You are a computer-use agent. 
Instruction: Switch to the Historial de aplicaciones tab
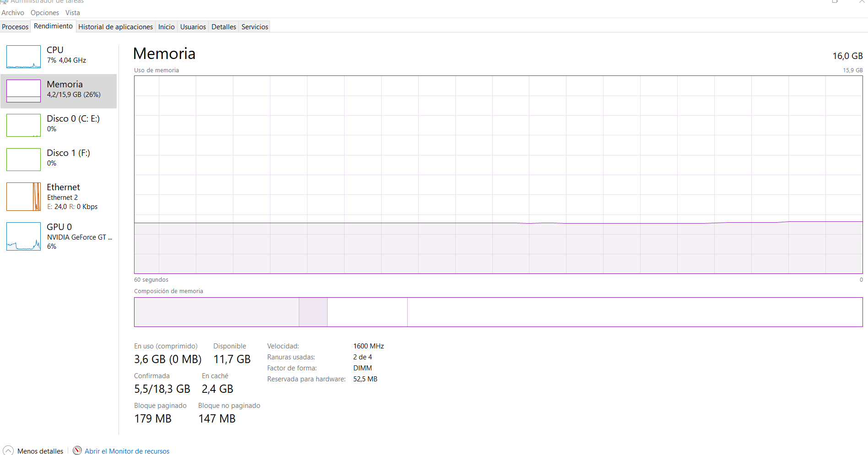click(115, 27)
